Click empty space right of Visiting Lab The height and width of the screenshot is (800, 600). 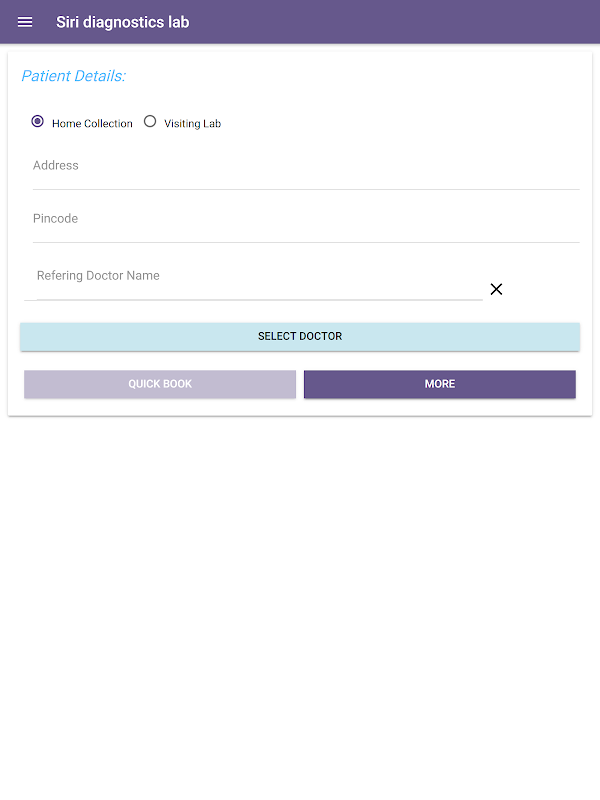pos(400,123)
